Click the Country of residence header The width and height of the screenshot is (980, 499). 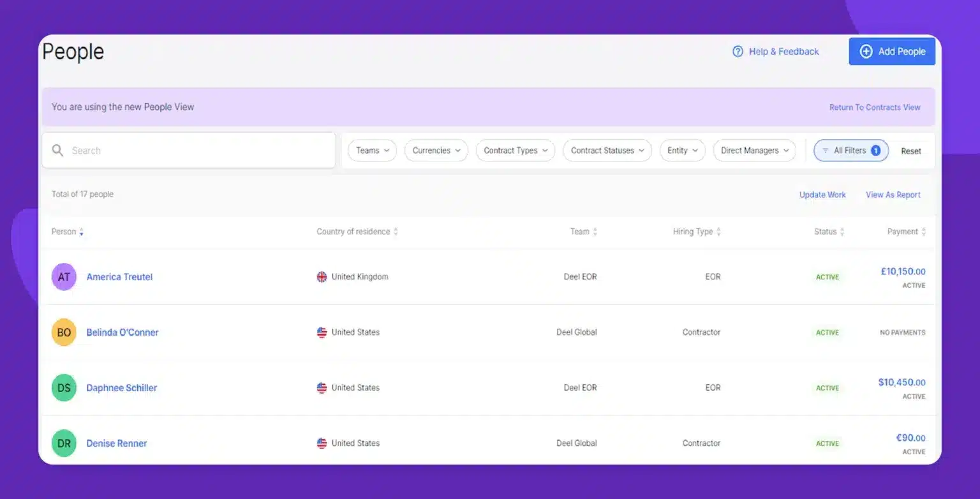coord(353,232)
